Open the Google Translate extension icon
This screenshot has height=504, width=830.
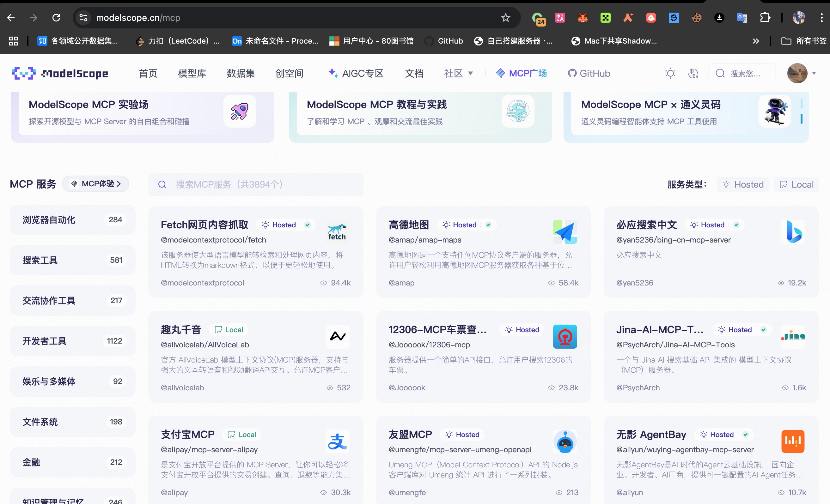tap(742, 17)
